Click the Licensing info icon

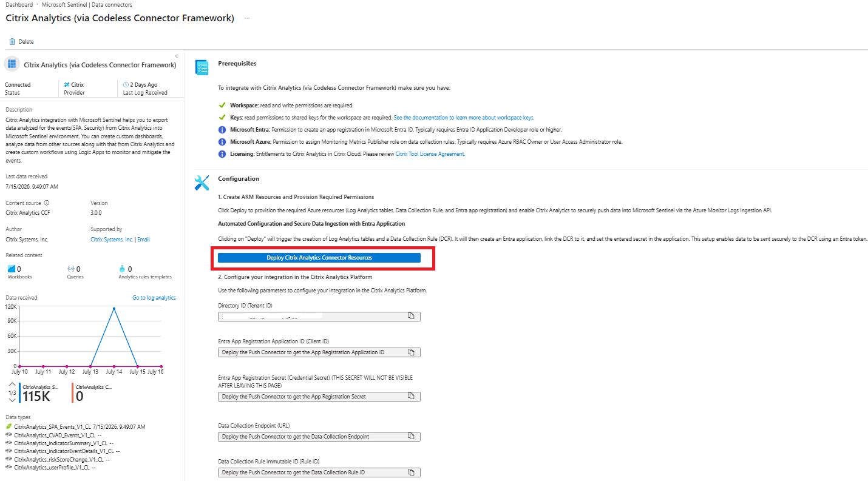222,154
